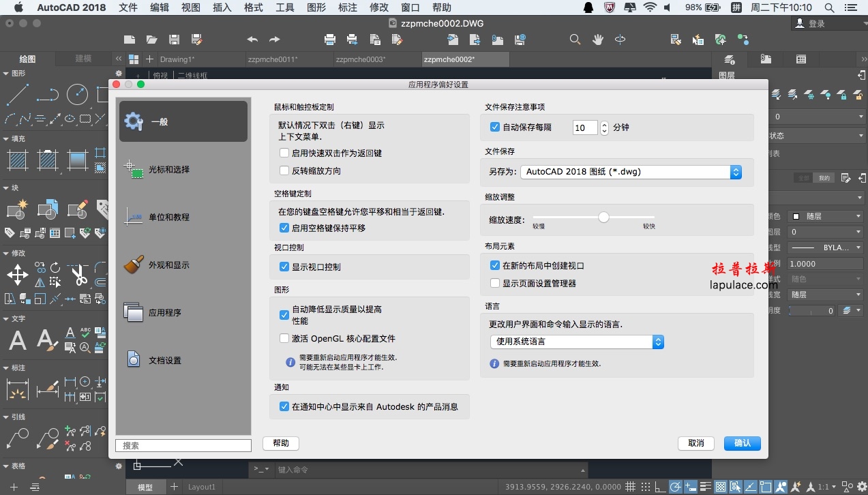The height and width of the screenshot is (495, 868).
Task: Switch to zzpmche0011 drawing tab
Action: click(273, 59)
